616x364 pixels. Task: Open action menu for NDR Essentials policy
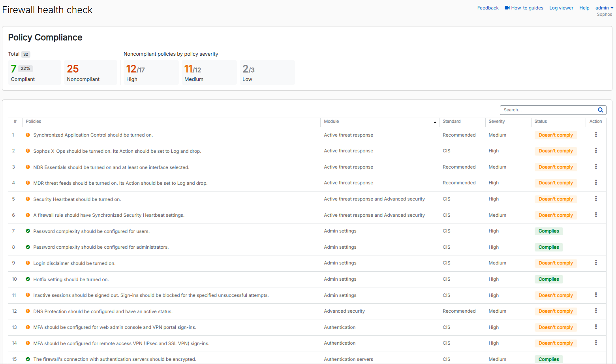tap(596, 167)
